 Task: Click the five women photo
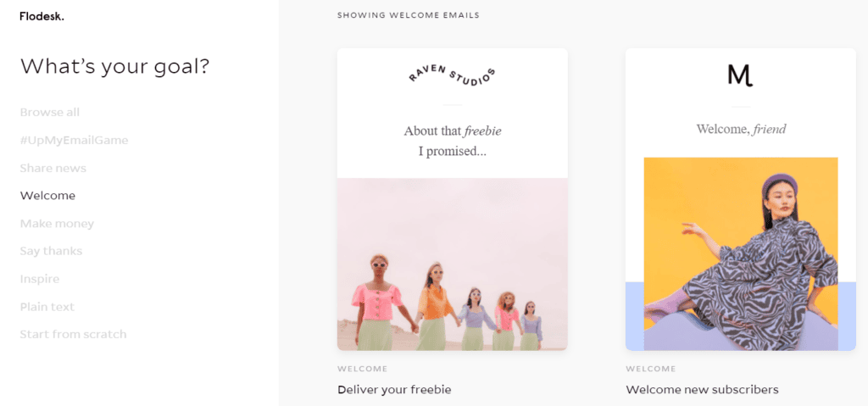click(x=453, y=264)
